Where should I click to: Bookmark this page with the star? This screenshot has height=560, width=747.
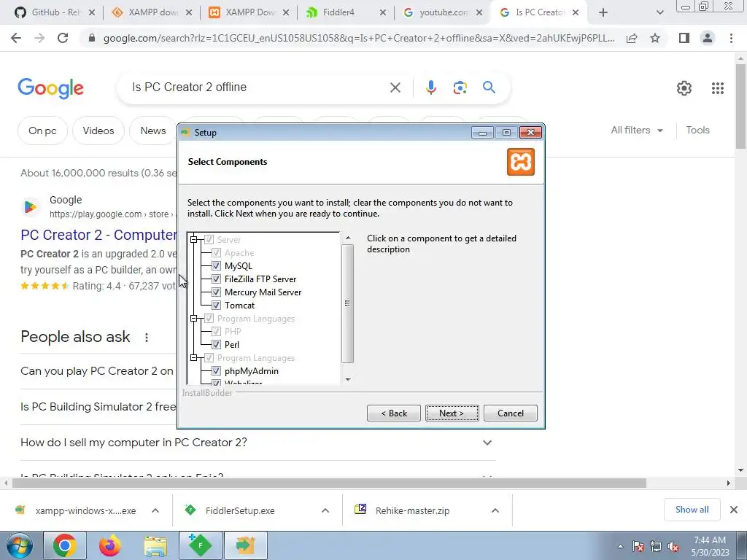[655, 38]
